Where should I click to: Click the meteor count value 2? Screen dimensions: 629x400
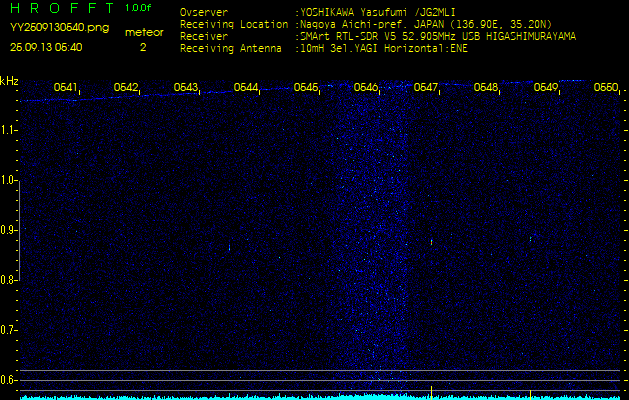click(x=143, y=47)
